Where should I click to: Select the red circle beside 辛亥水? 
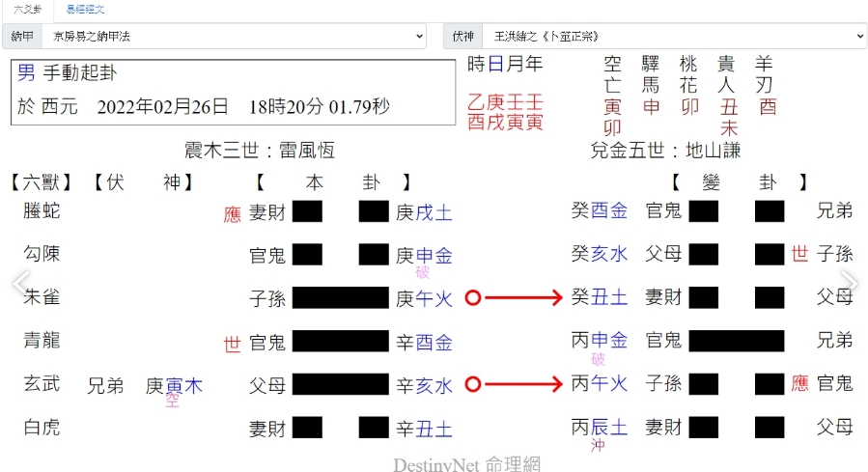(473, 384)
